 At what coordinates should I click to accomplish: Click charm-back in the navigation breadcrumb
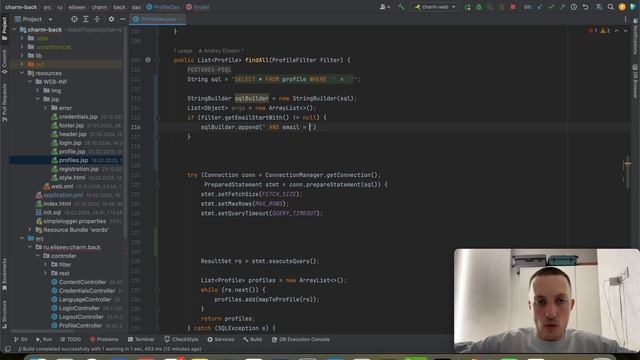21,7
